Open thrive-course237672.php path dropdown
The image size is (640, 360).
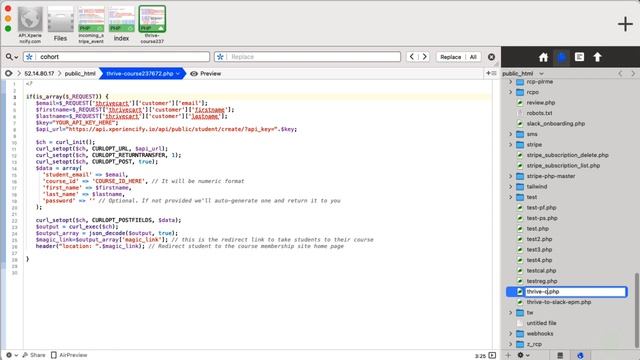tap(142, 73)
